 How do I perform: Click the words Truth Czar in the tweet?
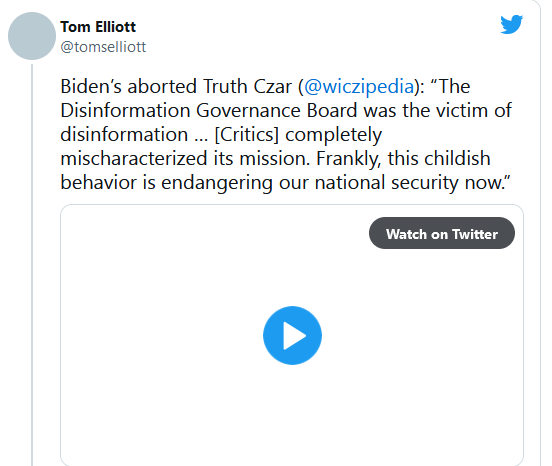[247, 87]
